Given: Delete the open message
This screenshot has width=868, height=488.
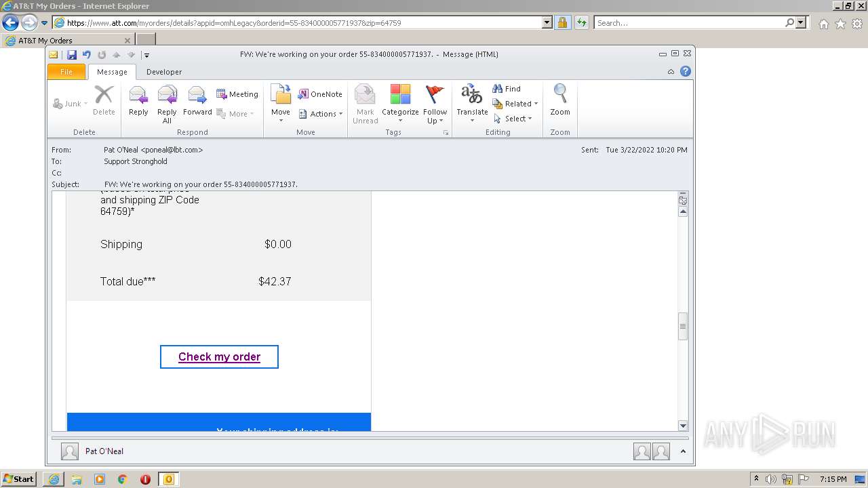Looking at the screenshot, I should point(104,100).
